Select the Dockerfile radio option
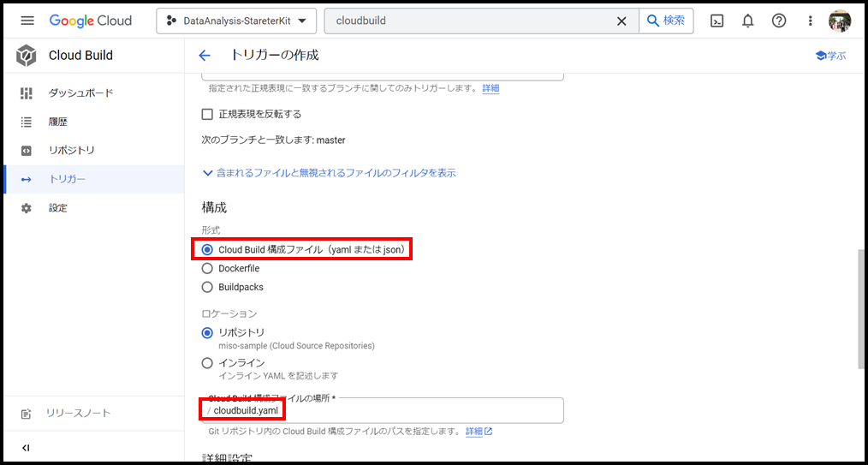The width and height of the screenshot is (868, 465). pyautogui.click(x=207, y=269)
